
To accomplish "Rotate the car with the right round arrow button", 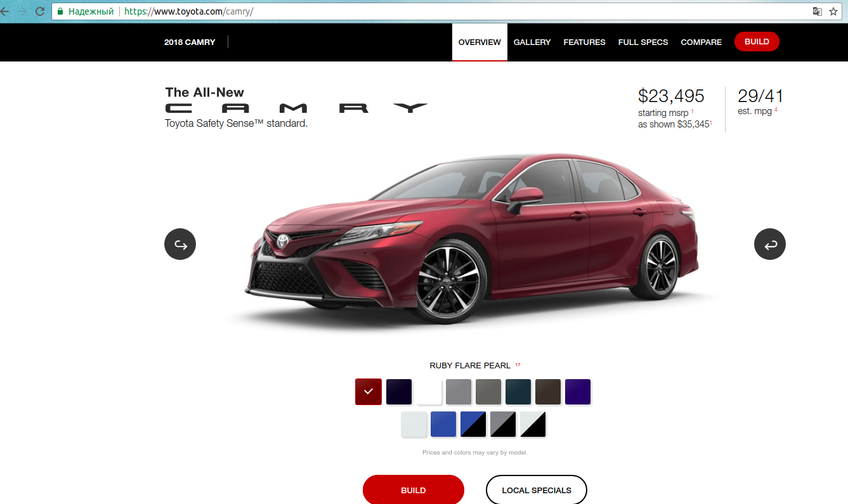I will click(770, 244).
